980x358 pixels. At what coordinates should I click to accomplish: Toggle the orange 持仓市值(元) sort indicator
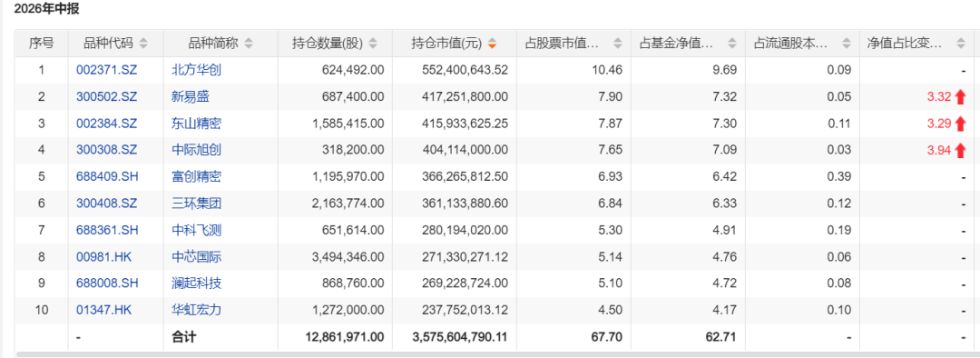[493, 44]
